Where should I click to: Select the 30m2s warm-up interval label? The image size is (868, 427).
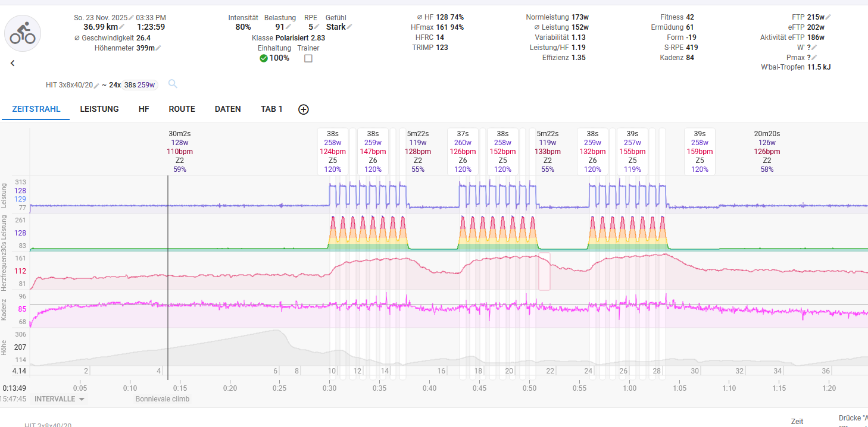(x=179, y=134)
